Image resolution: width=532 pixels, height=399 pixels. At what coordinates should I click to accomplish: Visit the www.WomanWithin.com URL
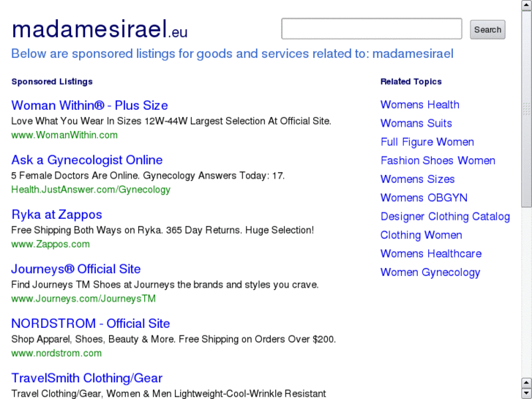point(64,135)
